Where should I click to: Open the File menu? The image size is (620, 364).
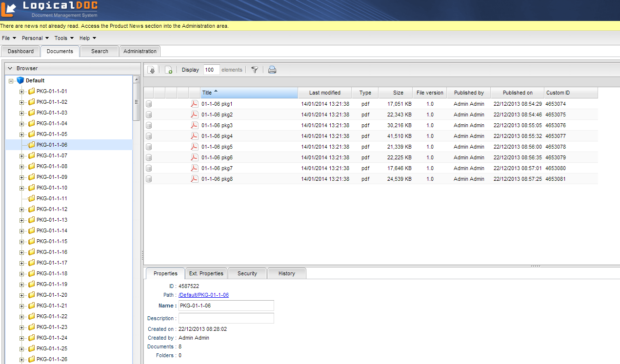[x=9, y=38]
